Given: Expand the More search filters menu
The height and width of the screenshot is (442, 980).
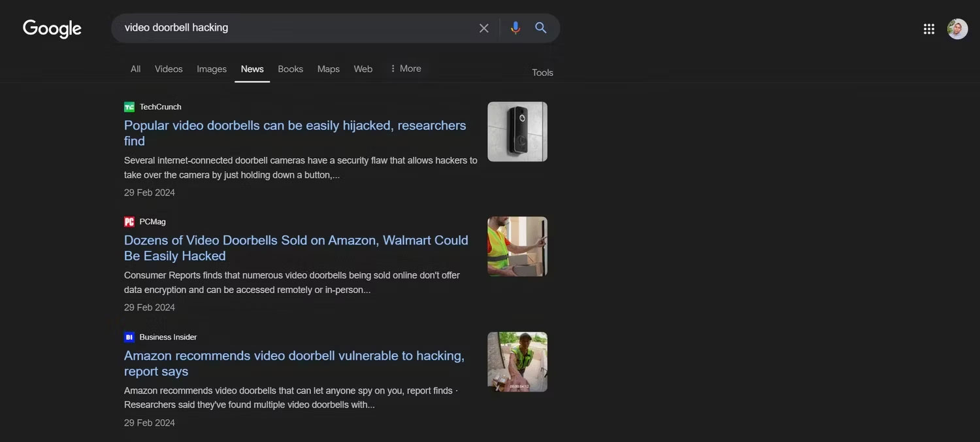Looking at the screenshot, I should click(x=406, y=68).
